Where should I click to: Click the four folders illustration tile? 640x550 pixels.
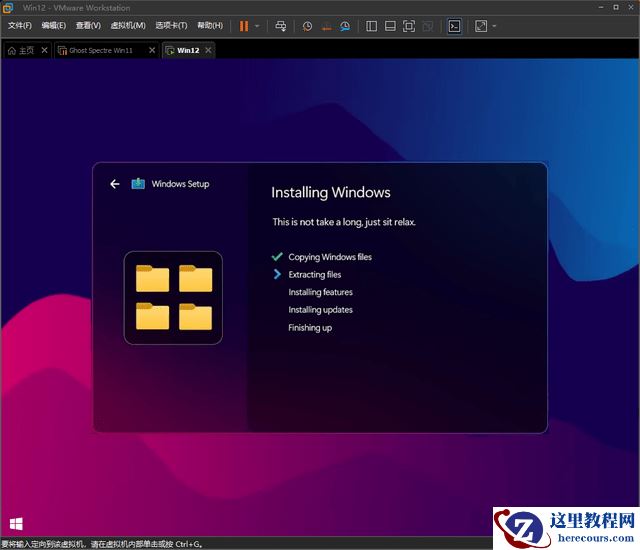pos(173,298)
